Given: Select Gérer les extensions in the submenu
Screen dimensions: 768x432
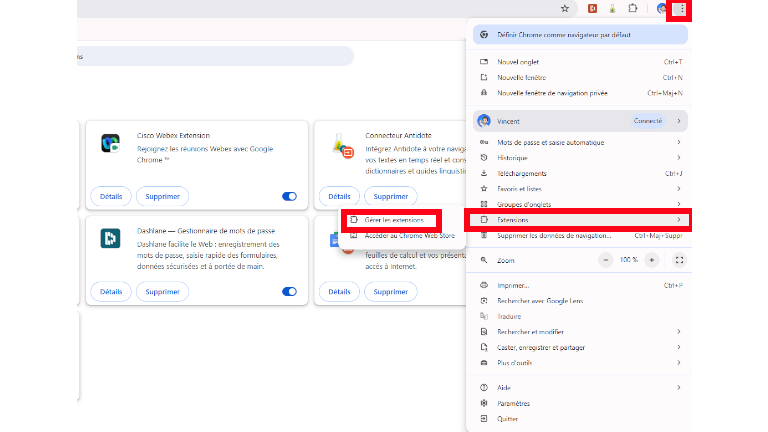Looking at the screenshot, I should pos(394,220).
